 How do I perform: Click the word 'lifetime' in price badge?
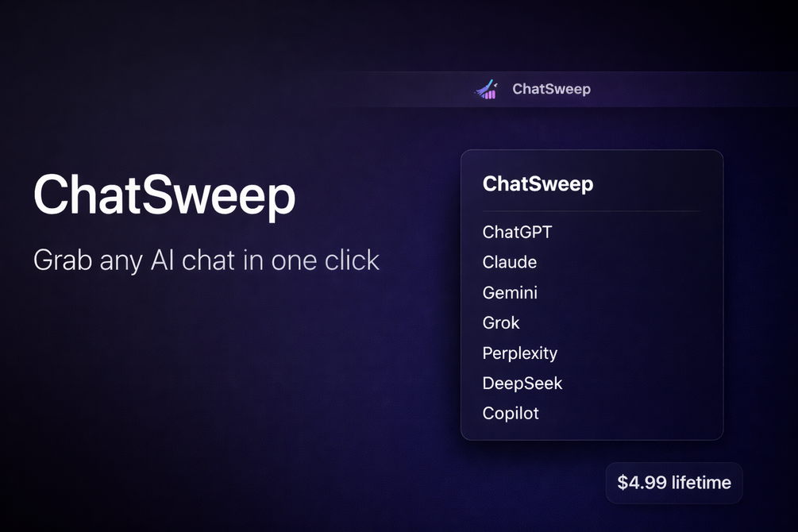701,483
